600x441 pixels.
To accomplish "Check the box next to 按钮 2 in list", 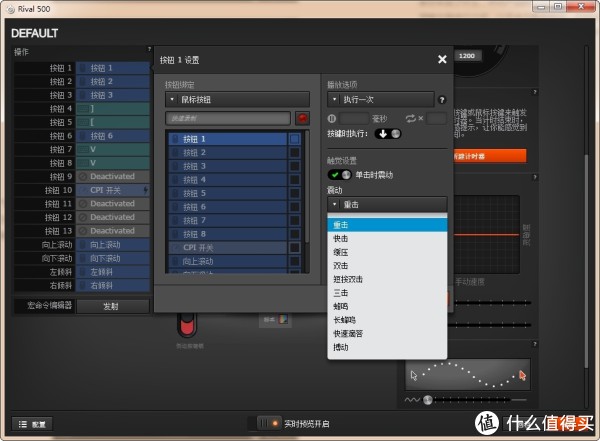I will pos(294,152).
